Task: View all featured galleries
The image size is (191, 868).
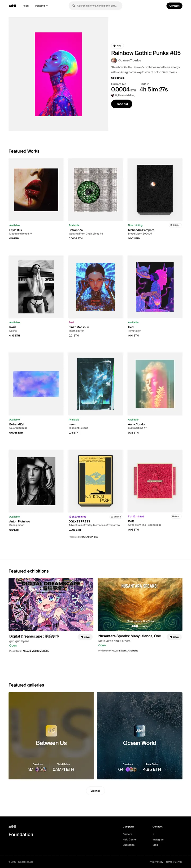Action: click(x=95, y=790)
